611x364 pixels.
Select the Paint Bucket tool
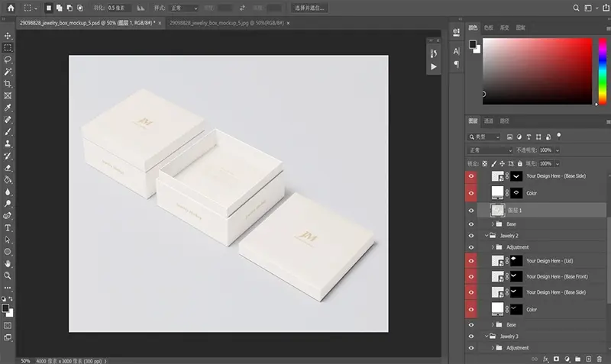[8, 180]
